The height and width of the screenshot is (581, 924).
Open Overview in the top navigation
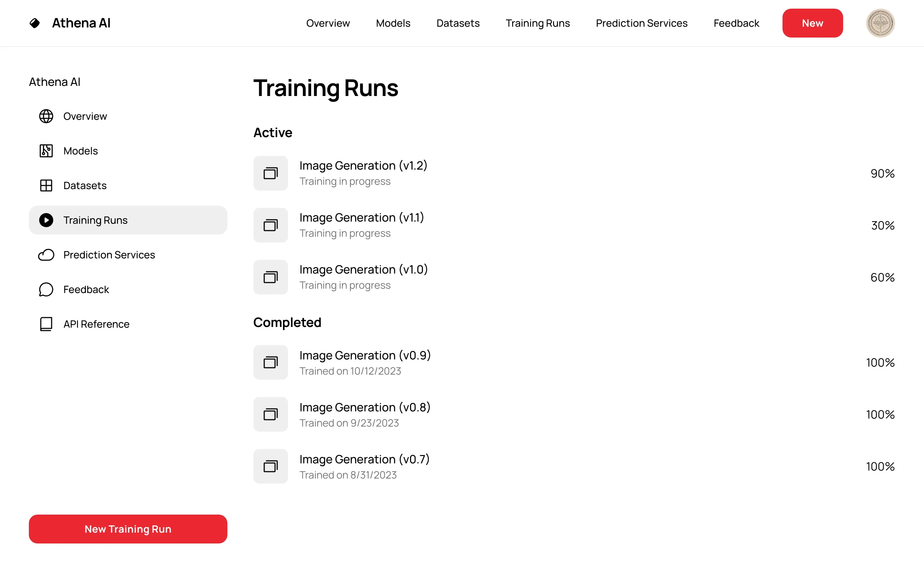(x=328, y=23)
